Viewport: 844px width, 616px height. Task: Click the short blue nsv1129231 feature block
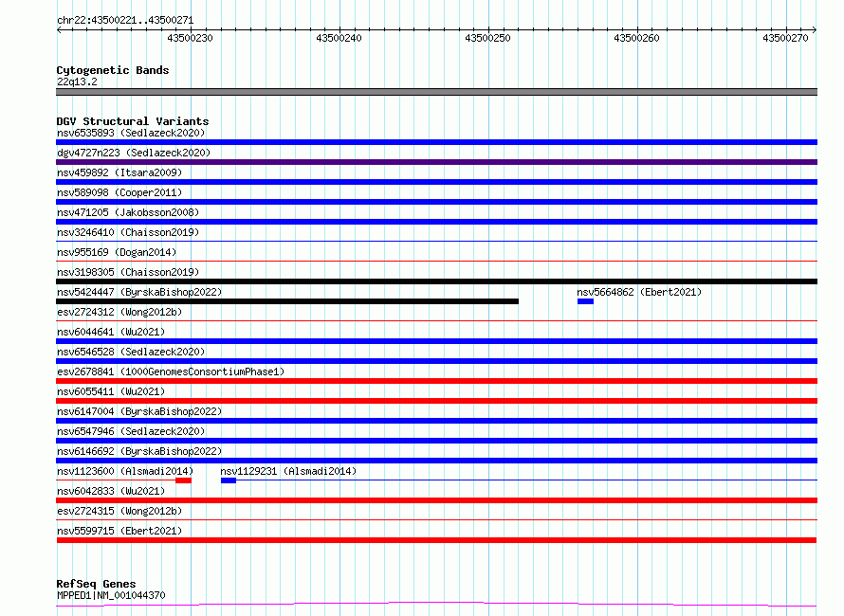click(x=229, y=480)
